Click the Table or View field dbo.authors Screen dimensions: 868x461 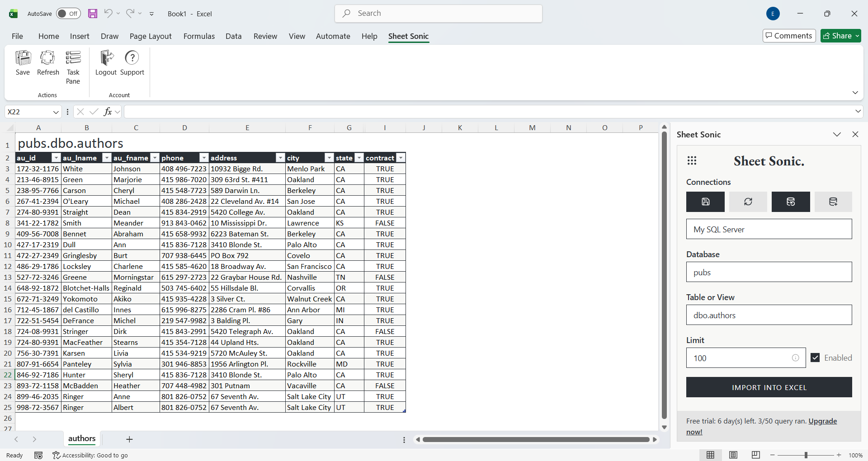click(769, 315)
